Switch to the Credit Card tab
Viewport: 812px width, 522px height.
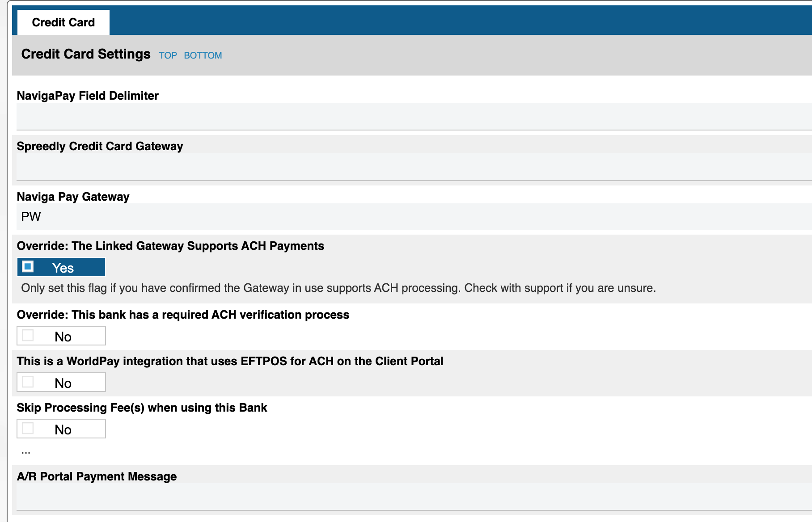pos(63,22)
